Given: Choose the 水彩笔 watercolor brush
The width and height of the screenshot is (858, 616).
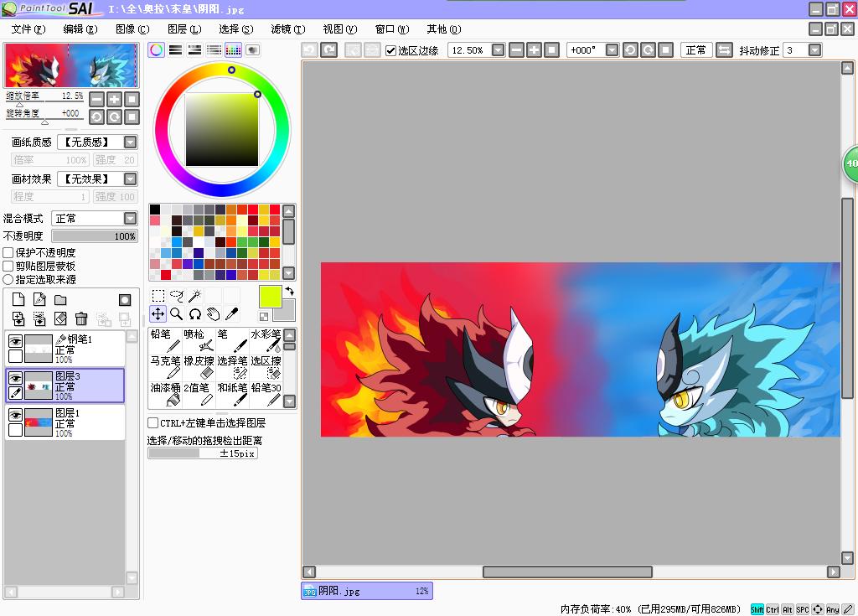Looking at the screenshot, I should (266, 340).
